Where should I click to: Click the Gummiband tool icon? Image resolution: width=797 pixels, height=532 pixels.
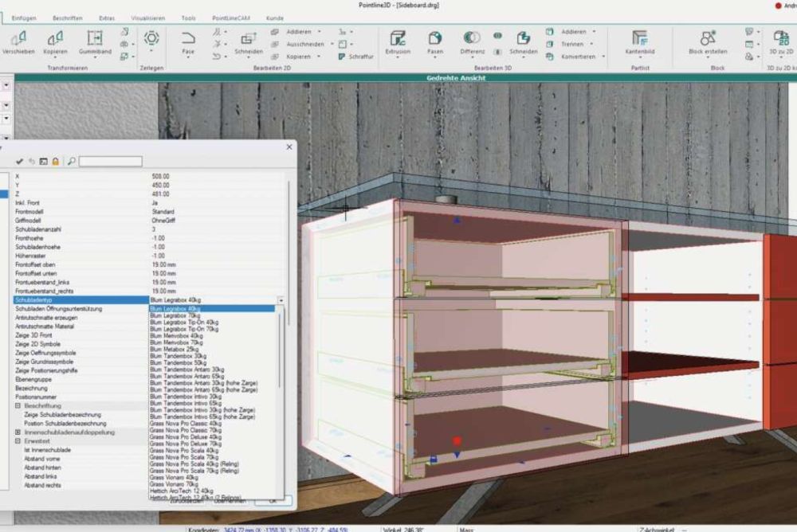pyautogui.click(x=94, y=41)
